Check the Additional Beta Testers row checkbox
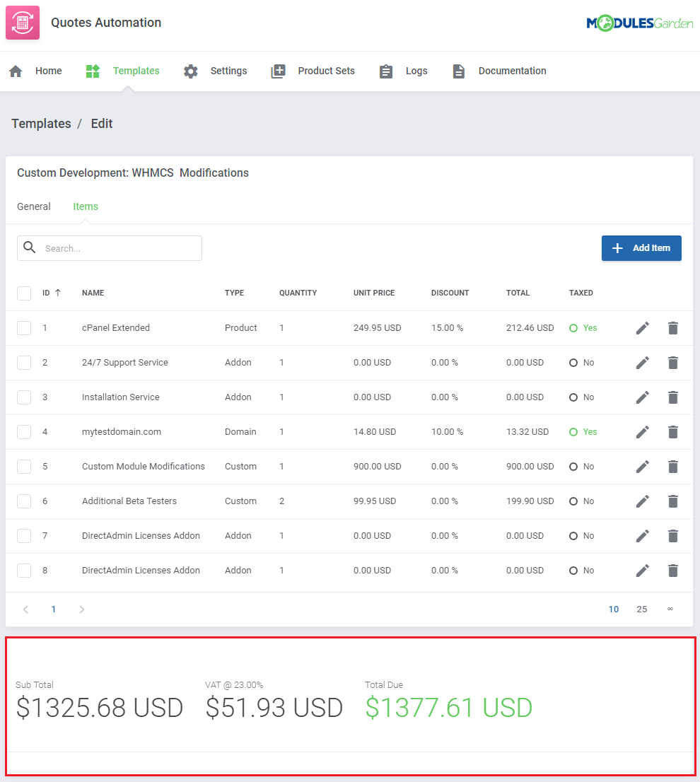This screenshot has width=700, height=782. tap(24, 501)
